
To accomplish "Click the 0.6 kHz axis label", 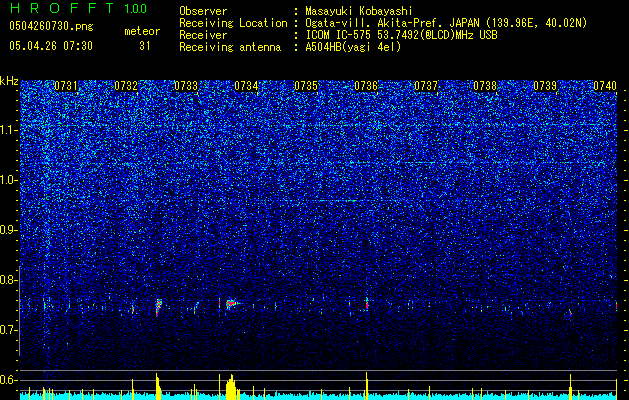I will [x=9, y=380].
